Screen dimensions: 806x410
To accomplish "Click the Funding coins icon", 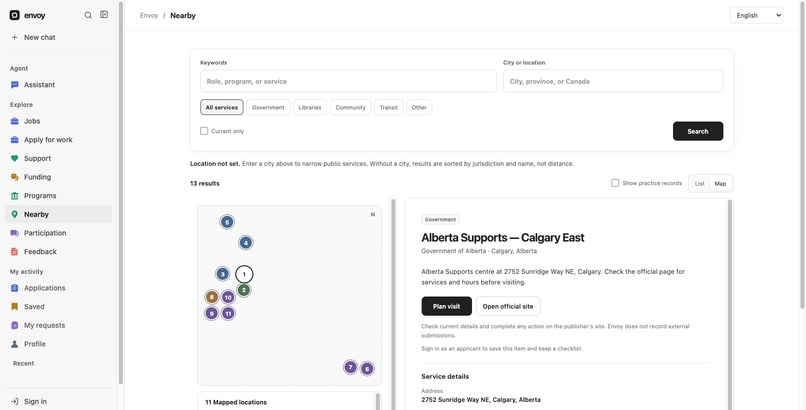I will coord(14,177).
